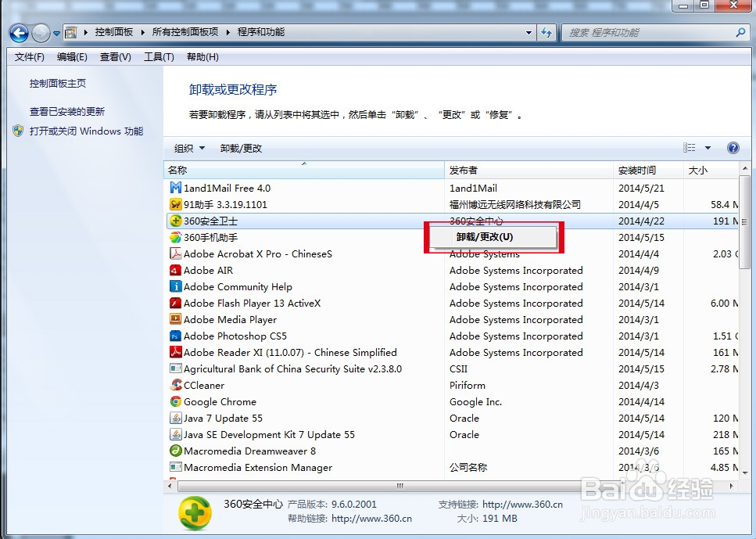Select 卸载/更改(U) in context menu
The image size is (756, 539).
pyautogui.click(x=492, y=237)
